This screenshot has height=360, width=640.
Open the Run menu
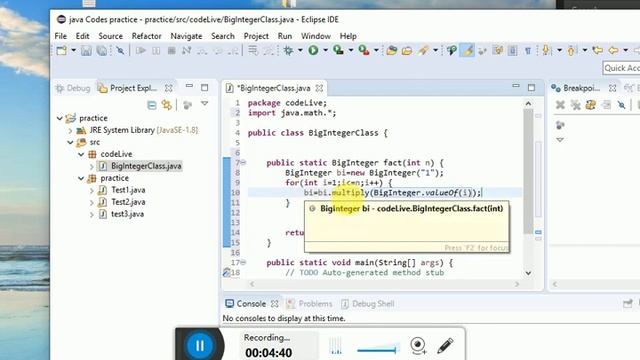(x=284, y=36)
